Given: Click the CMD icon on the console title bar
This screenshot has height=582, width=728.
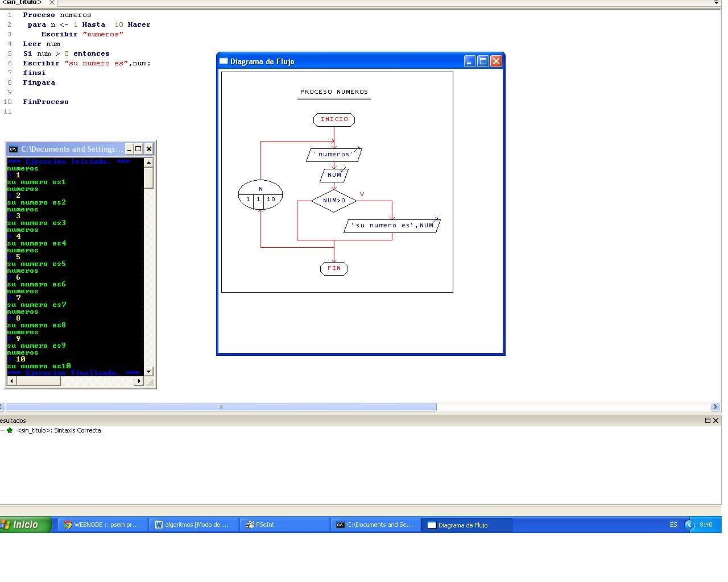Looking at the screenshot, I should (13, 149).
